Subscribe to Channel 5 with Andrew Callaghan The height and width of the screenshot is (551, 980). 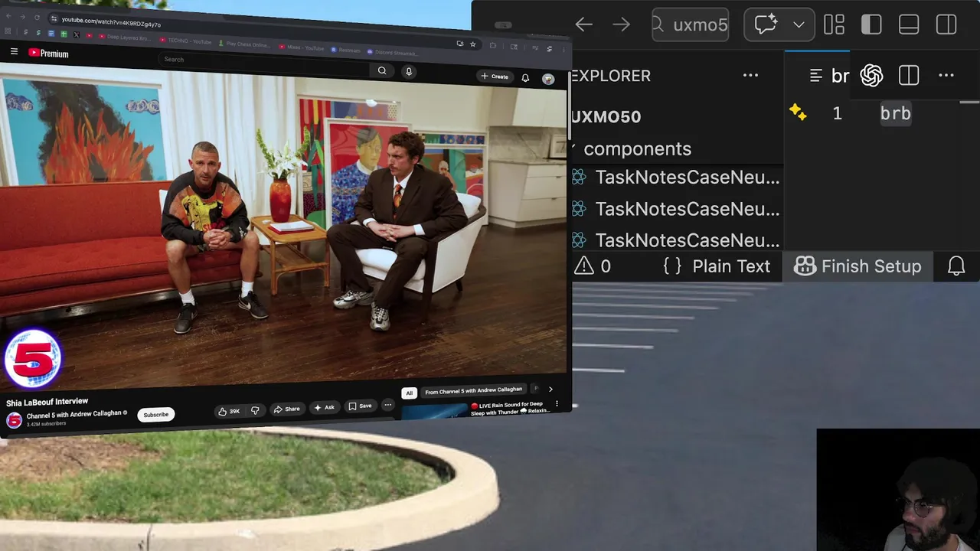[x=155, y=415]
